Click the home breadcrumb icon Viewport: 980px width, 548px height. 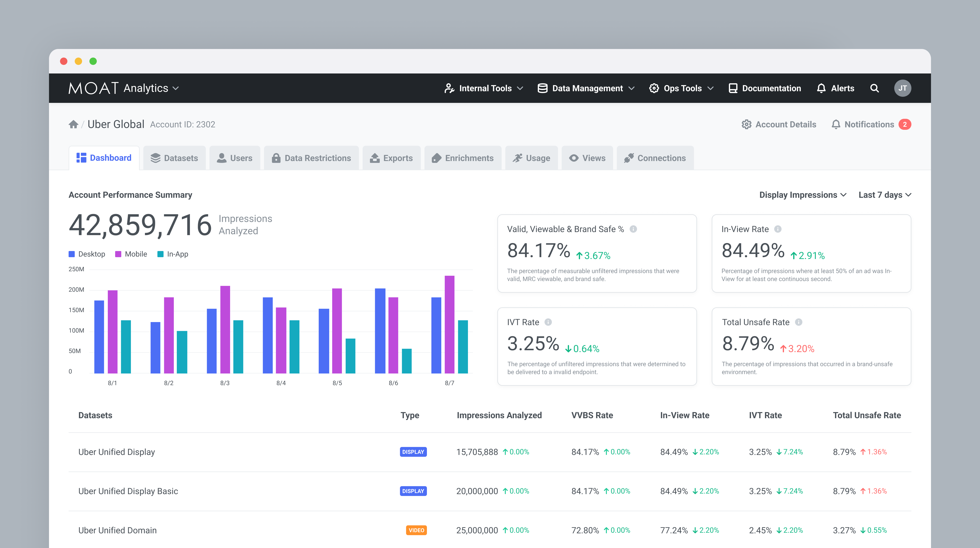pyautogui.click(x=73, y=124)
